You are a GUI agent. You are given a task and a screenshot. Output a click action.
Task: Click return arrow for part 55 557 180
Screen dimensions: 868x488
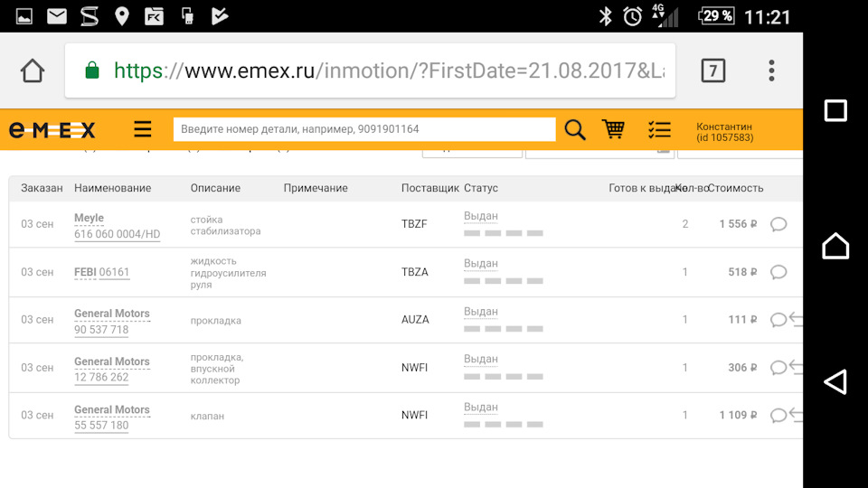click(x=796, y=415)
